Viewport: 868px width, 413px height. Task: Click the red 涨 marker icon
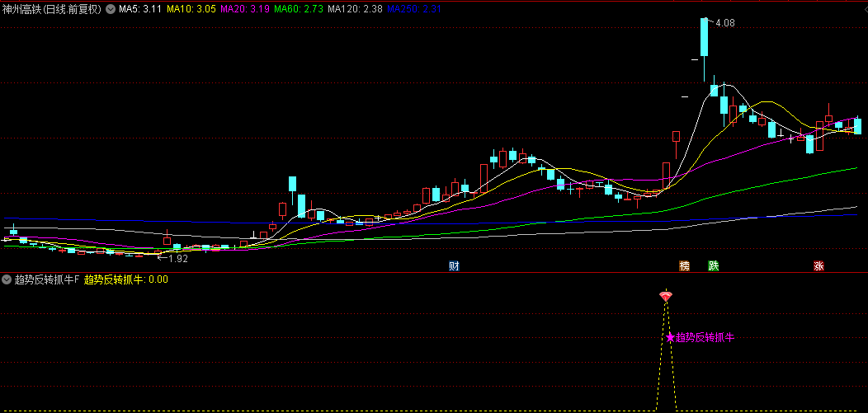click(x=818, y=266)
